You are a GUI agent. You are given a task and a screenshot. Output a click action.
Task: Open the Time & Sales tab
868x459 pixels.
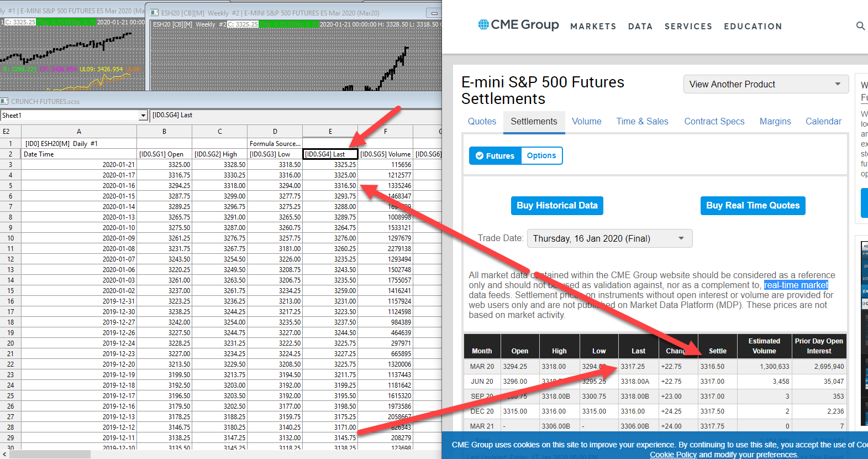642,121
